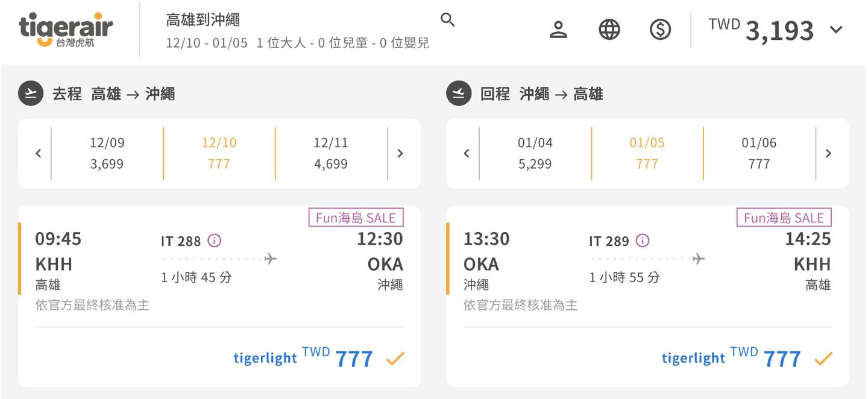Click the return Fun海島 SALE badge
Image resolution: width=868 pixels, height=399 pixels.
click(x=784, y=218)
